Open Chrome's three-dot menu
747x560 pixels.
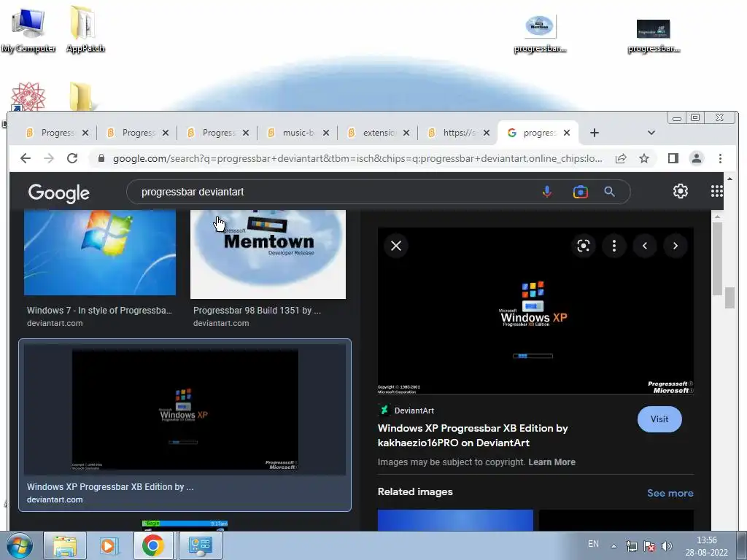[x=720, y=158]
